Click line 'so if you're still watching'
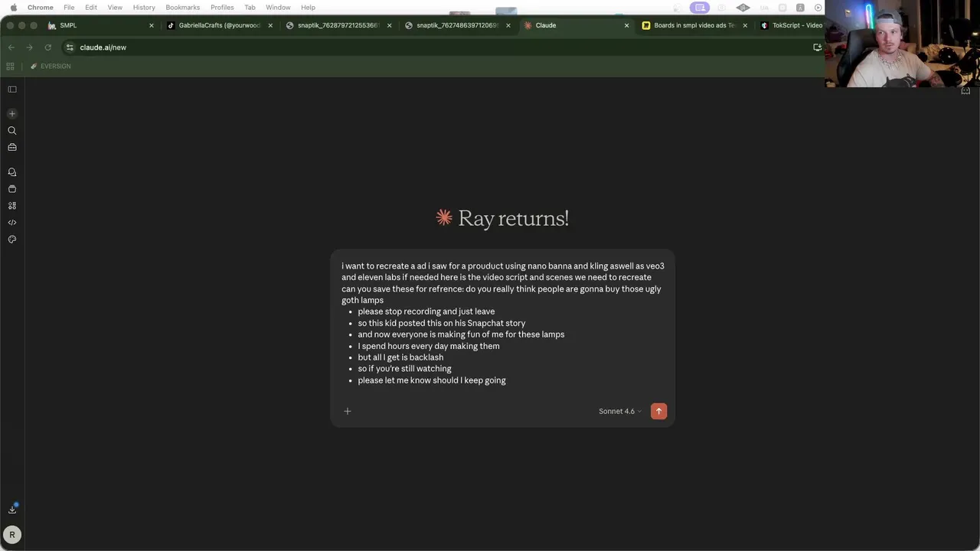This screenshot has height=551, width=980. tap(404, 369)
